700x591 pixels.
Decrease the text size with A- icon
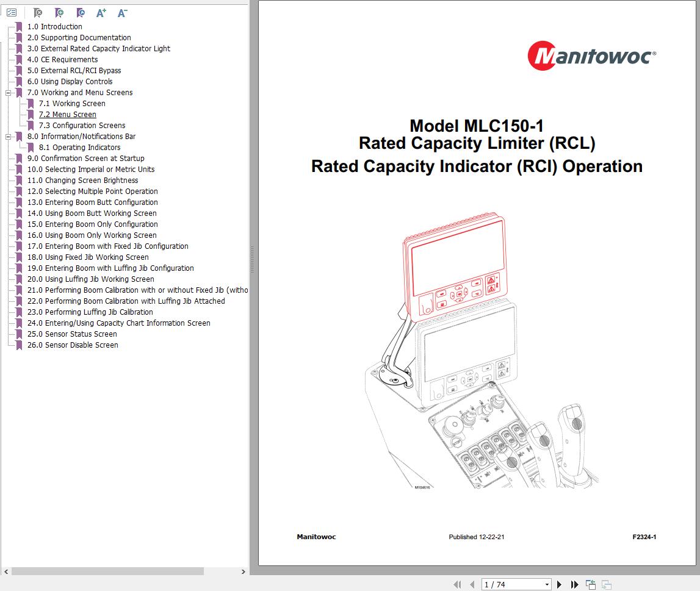pyautogui.click(x=122, y=13)
